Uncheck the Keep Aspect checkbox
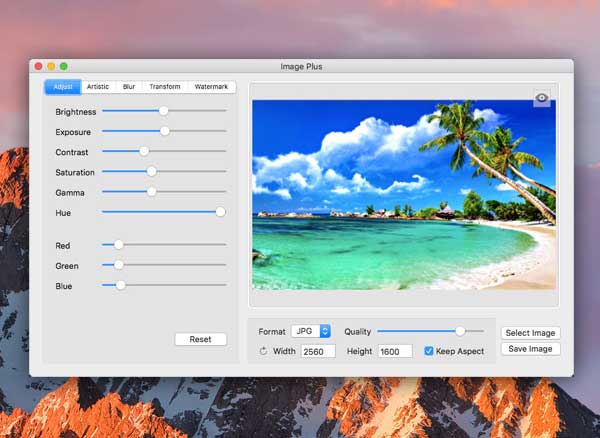Screen dimensions: 600x438 pyautogui.click(x=429, y=351)
